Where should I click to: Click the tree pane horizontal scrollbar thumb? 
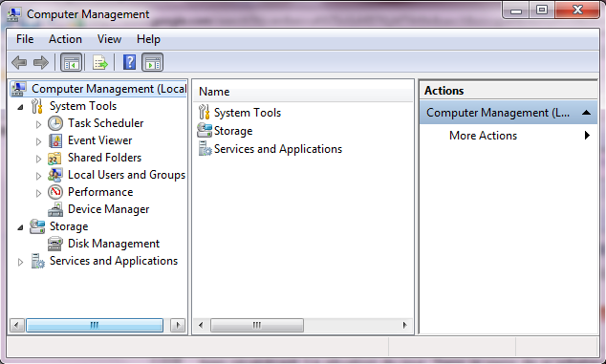(95, 325)
